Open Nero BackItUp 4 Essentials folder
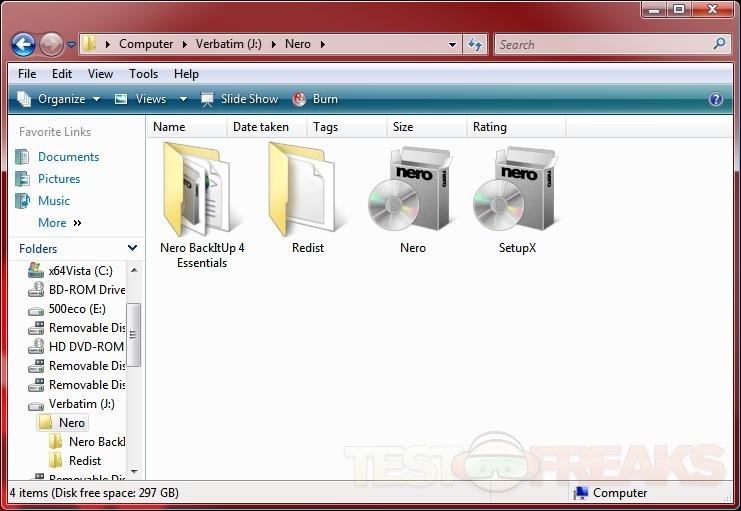The height and width of the screenshot is (511, 741). click(201, 196)
